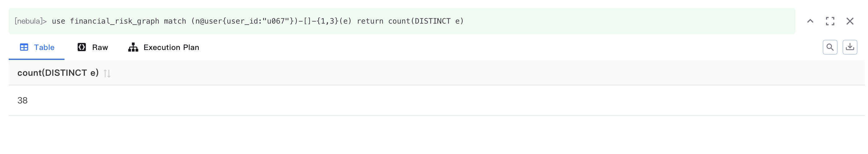Screen dimensions: 868x154
Task: Switch to the Raw tab label
Action: [100, 48]
